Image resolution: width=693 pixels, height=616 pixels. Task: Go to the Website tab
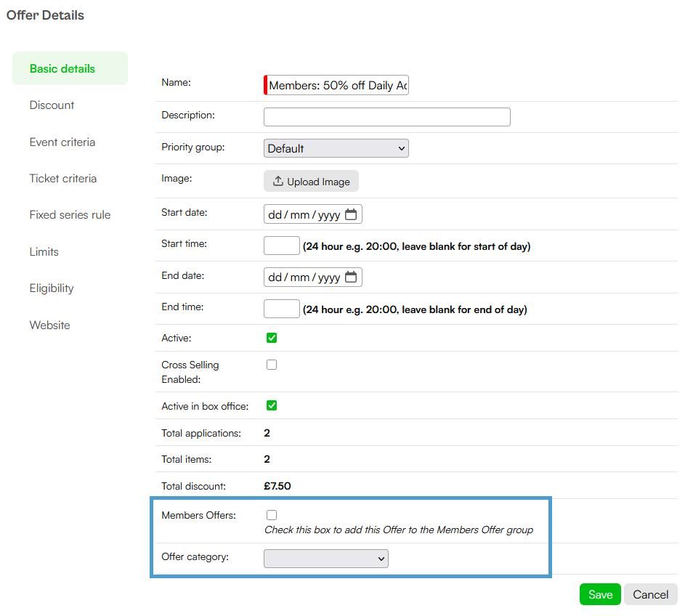tap(49, 325)
